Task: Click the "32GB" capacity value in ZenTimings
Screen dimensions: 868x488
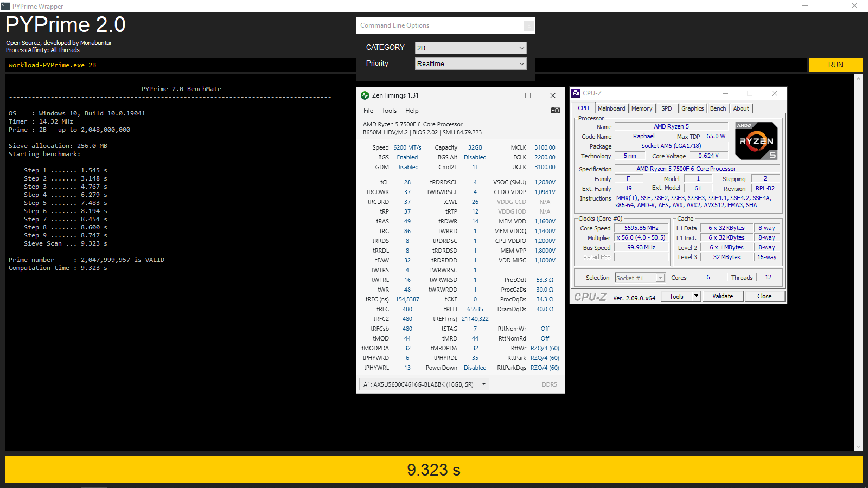Action: [x=475, y=147]
